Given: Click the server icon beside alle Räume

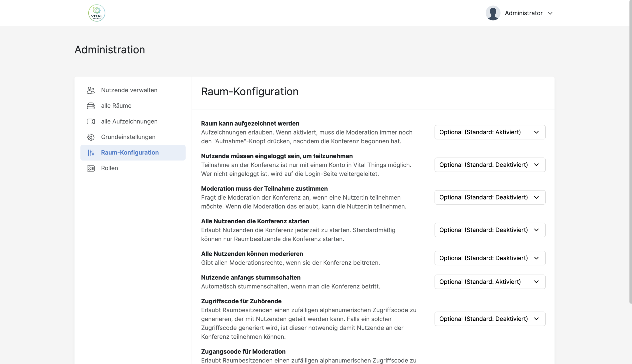Looking at the screenshot, I should (91, 106).
